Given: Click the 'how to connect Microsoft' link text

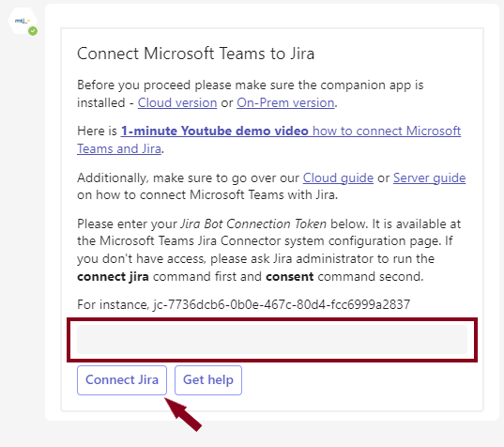Looking at the screenshot, I should pyautogui.click(x=387, y=131).
